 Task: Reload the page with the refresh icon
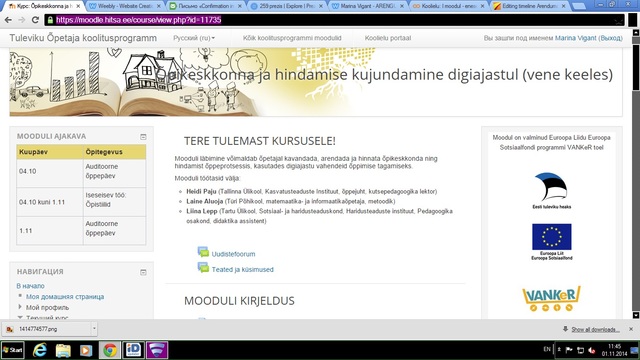(x=36, y=20)
